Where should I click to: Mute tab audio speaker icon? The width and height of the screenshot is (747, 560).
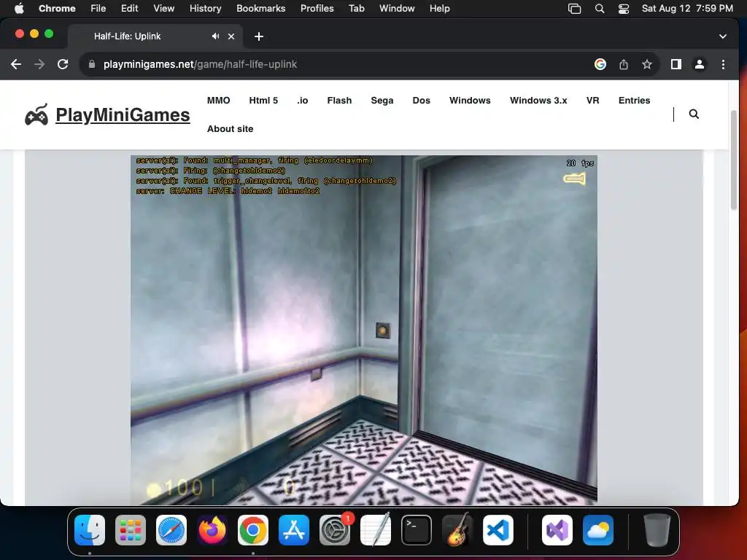coord(215,36)
